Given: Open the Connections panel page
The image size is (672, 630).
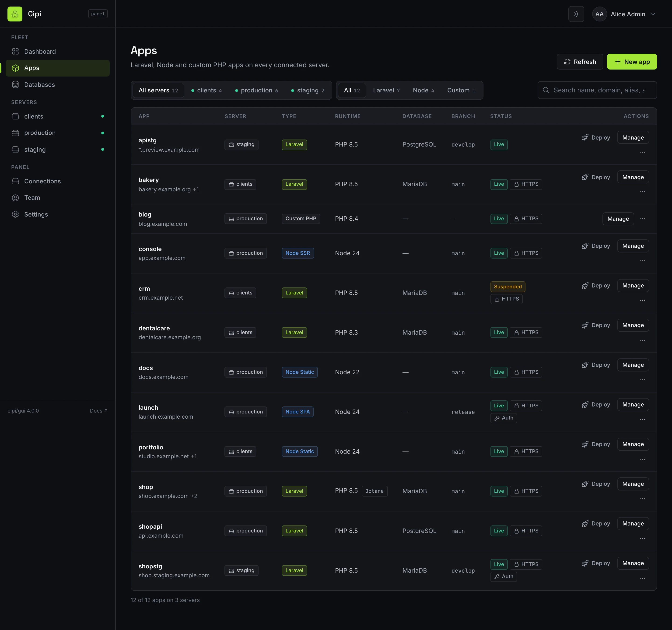Looking at the screenshot, I should 57,181.
